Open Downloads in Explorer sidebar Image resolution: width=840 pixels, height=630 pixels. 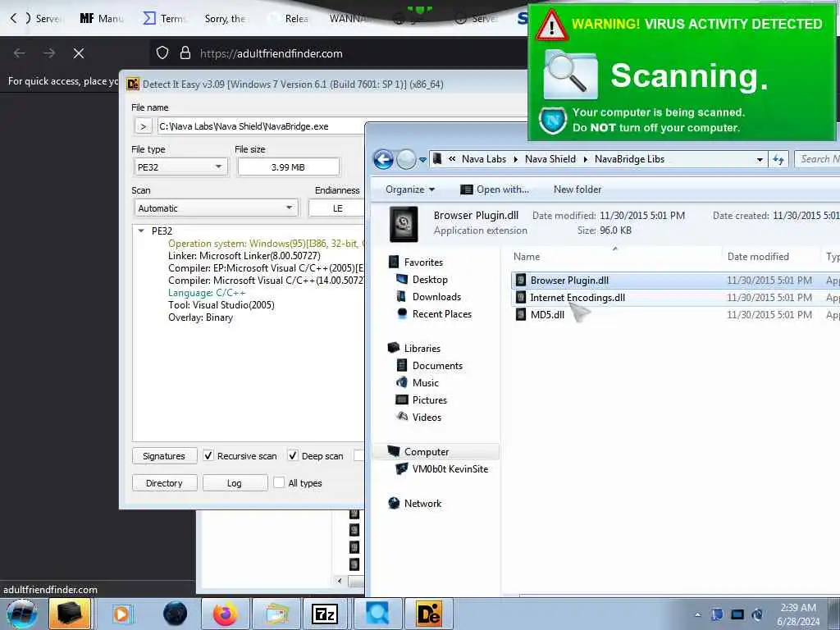436,297
